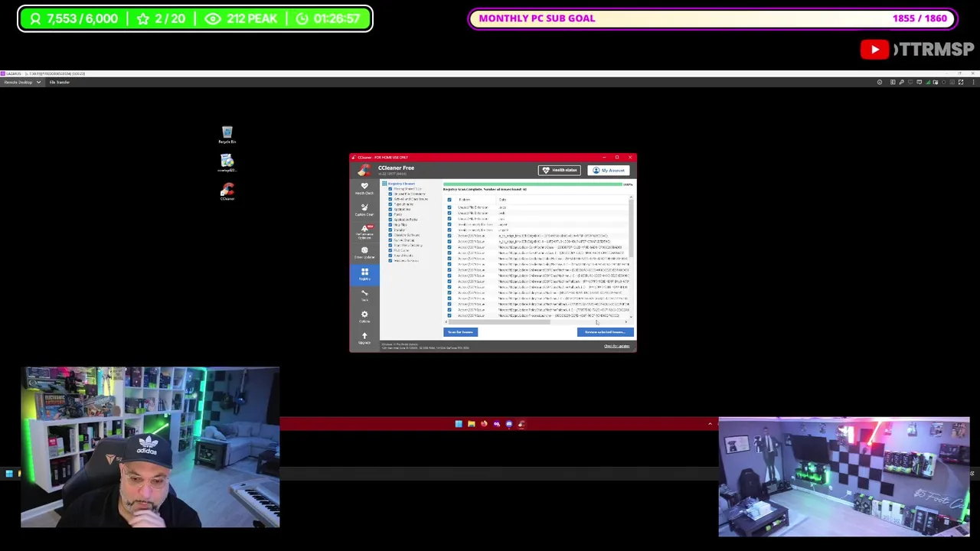
Task: Click the green scan progress bar
Action: tap(533, 184)
